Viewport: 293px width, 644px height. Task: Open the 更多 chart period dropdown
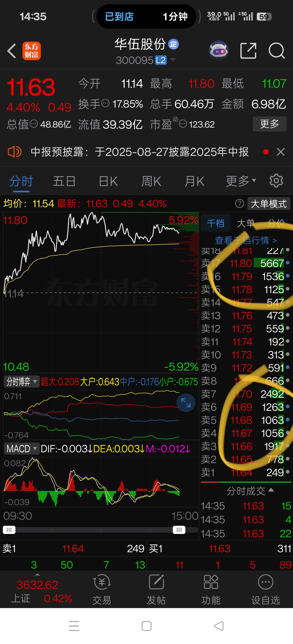tap(241, 181)
